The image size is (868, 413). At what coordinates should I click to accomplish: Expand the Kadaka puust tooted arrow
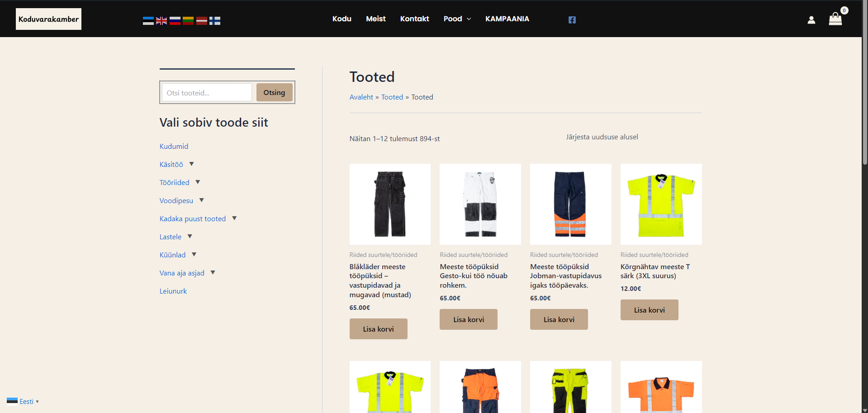234,218
